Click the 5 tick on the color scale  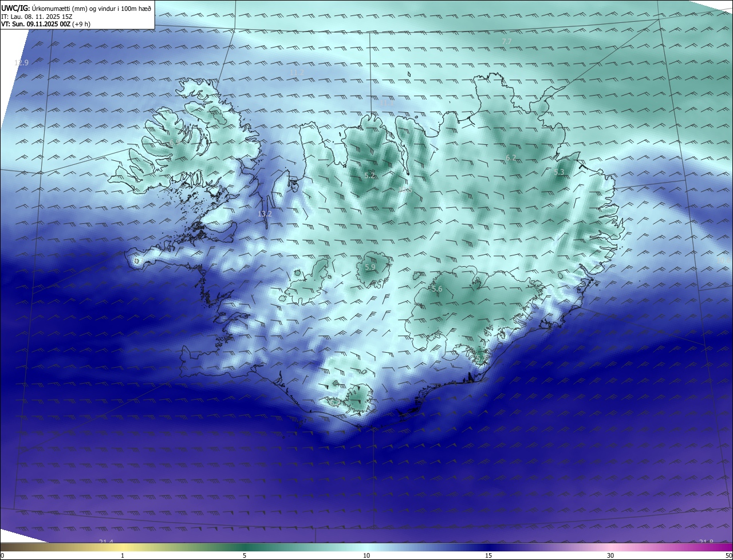(245, 555)
